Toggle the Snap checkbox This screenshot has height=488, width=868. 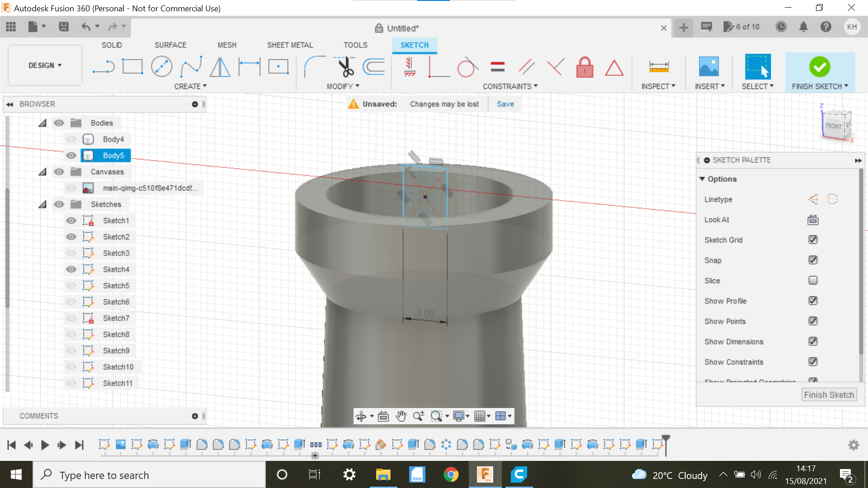click(x=813, y=260)
